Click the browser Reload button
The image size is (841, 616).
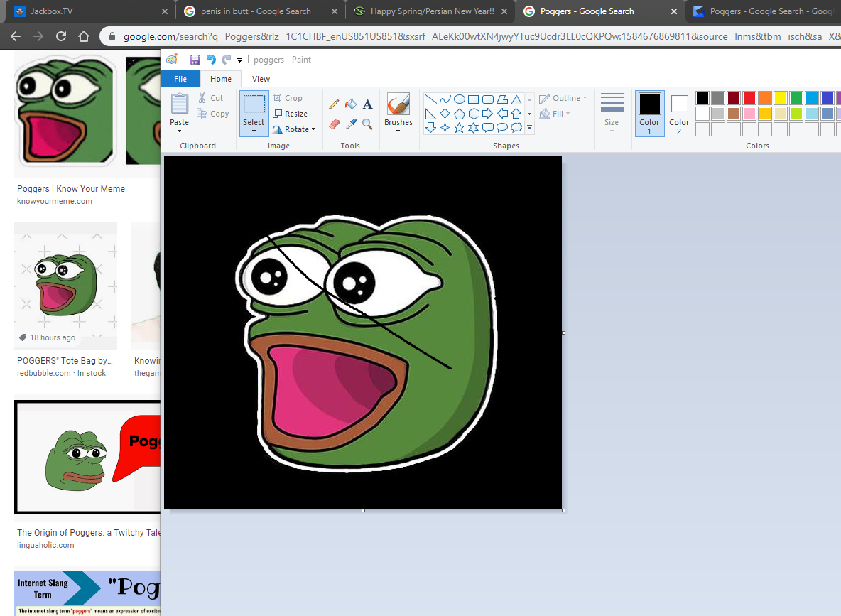61,36
